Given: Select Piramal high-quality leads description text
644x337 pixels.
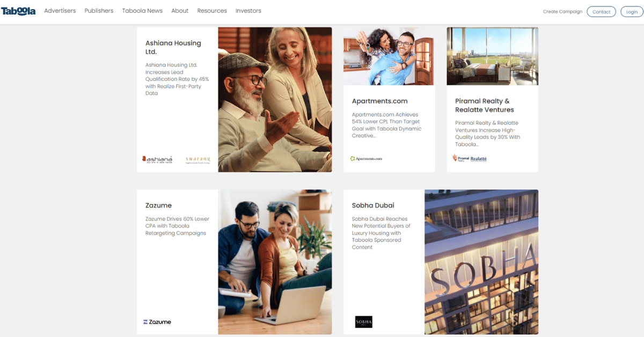Looking at the screenshot, I should pyautogui.click(x=488, y=134).
